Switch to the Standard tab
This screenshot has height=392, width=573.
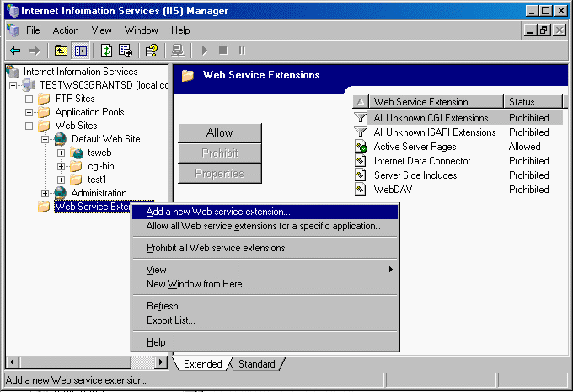pyautogui.click(x=257, y=364)
